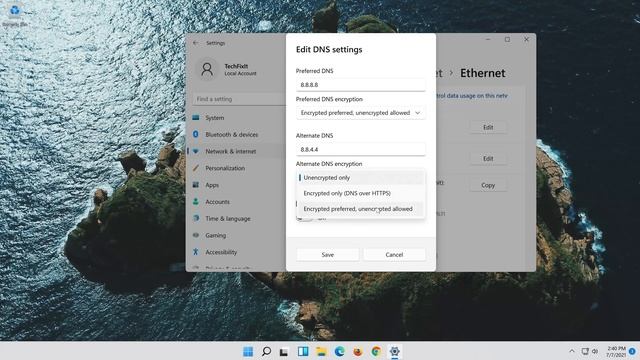Open the Windows Start menu
Screen dimensions: 640x360
pyautogui.click(x=248, y=351)
